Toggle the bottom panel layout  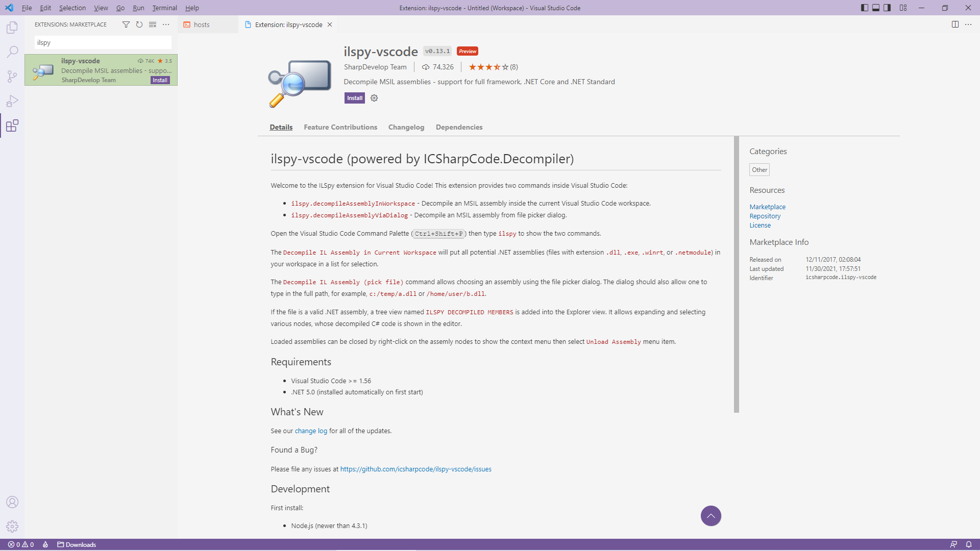[x=876, y=8]
